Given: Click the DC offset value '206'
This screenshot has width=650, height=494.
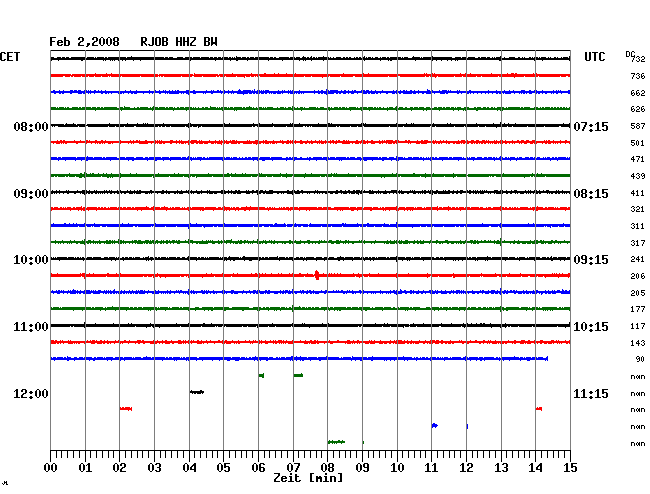Looking at the screenshot, I should tap(638, 276).
